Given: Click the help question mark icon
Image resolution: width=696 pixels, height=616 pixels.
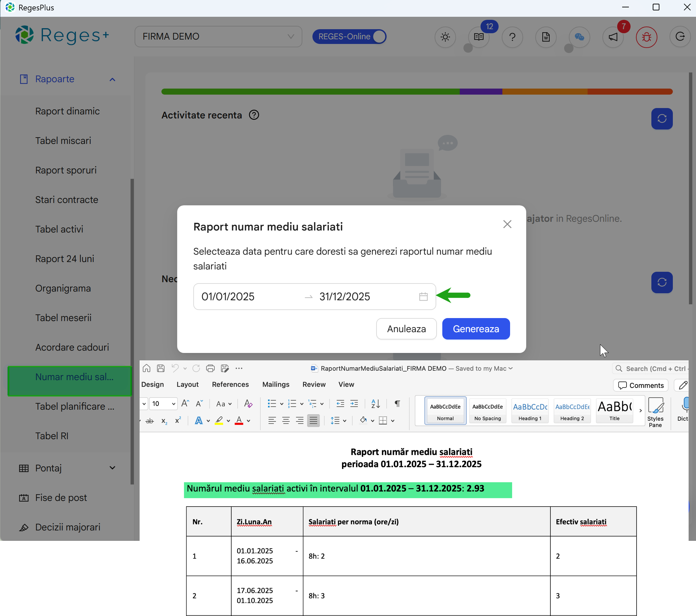Looking at the screenshot, I should (x=512, y=37).
